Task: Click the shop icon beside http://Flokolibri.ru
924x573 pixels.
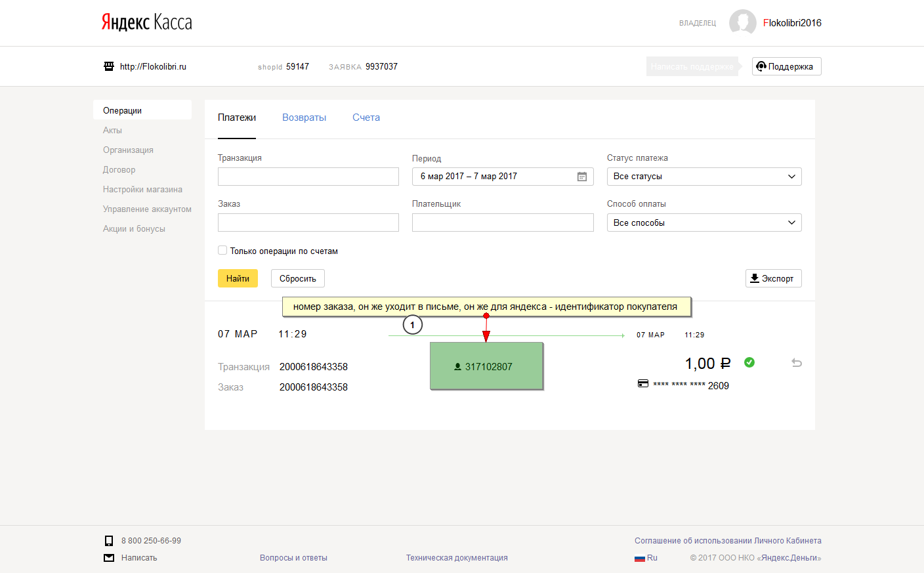Action: coord(109,66)
